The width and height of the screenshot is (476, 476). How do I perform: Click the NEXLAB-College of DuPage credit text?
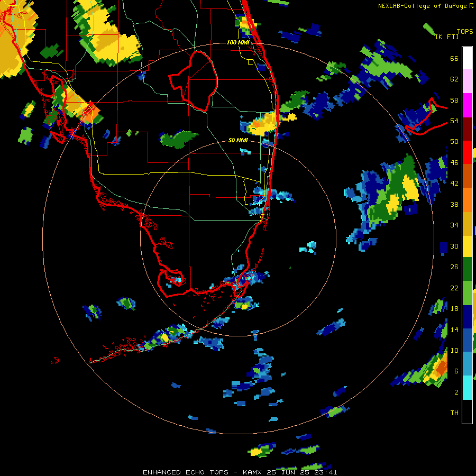(423, 6)
